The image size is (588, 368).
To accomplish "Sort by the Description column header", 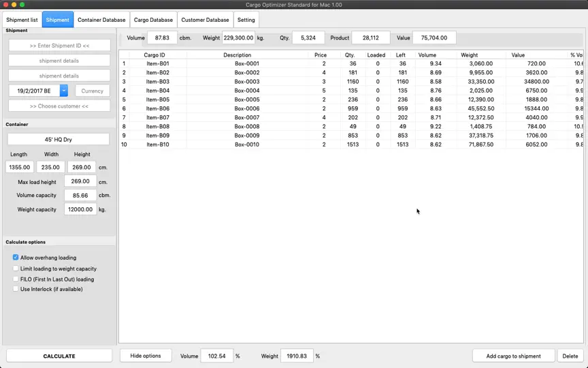I will click(x=237, y=55).
